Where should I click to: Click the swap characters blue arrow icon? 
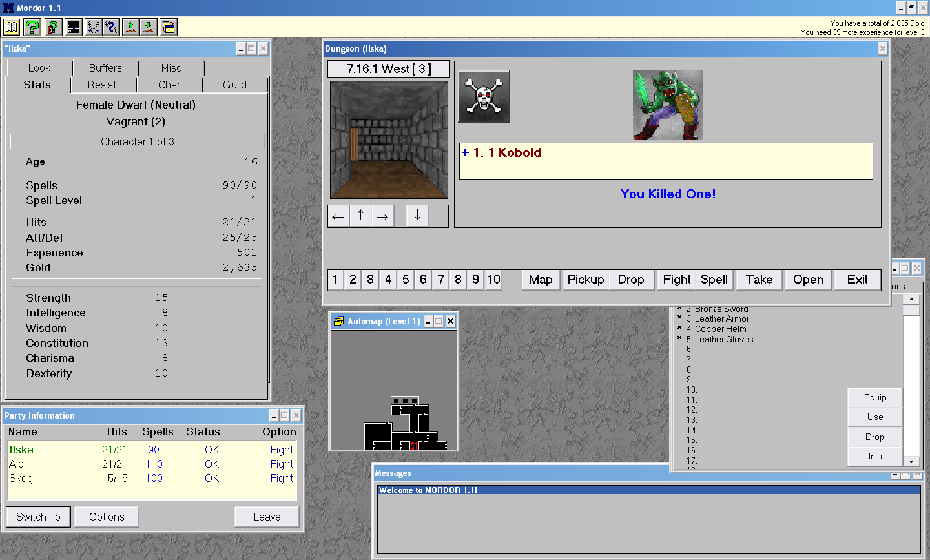pyautogui.click(x=111, y=27)
